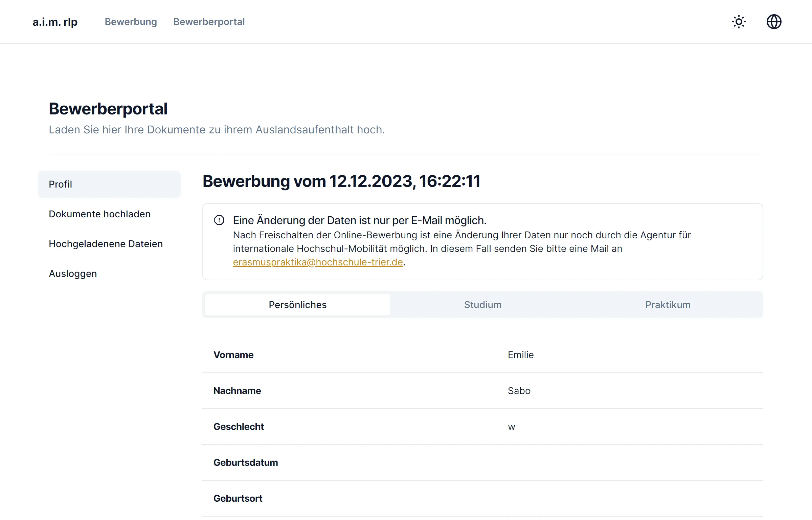The width and height of the screenshot is (812, 520).
Task: Open Dokumente hochladen section
Action: click(x=99, y=214)
